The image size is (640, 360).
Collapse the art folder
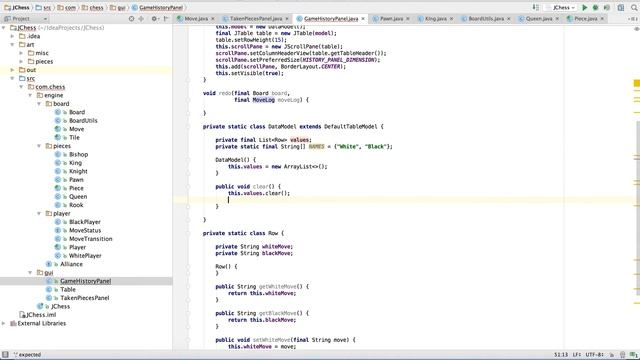pyautogui.click(x=13, y=44)
